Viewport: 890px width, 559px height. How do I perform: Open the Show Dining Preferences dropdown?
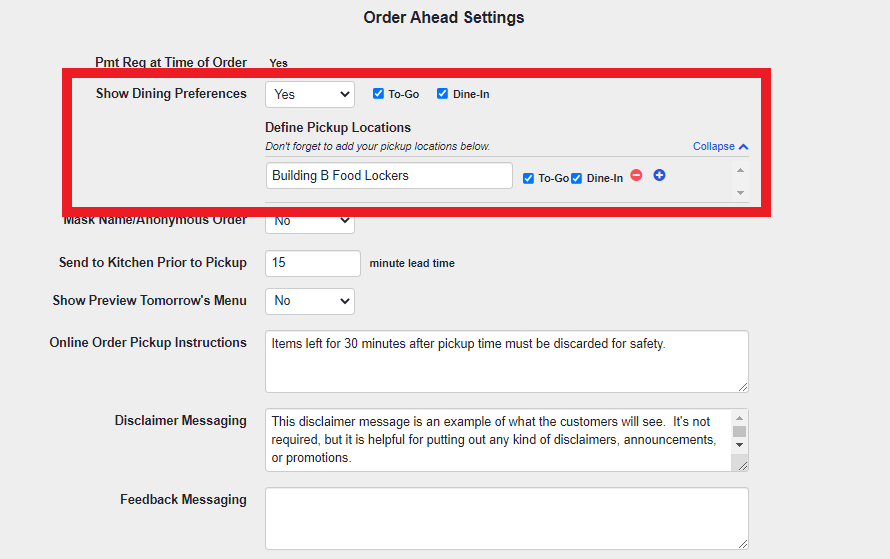[310, 94]
